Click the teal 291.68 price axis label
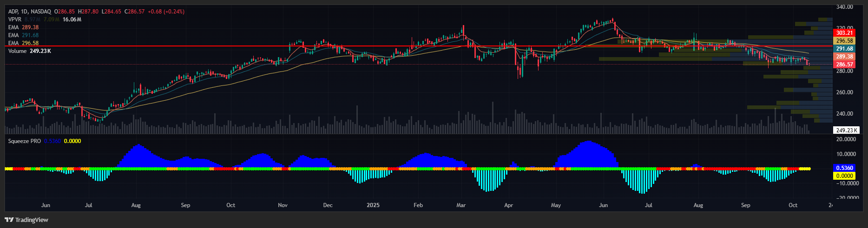 [x=844, y=49]
